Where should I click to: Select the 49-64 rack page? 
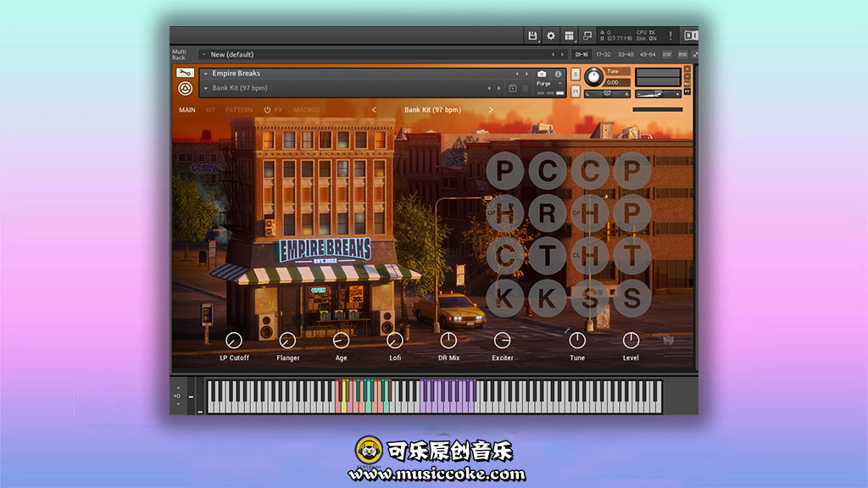(x=647, y=55)
